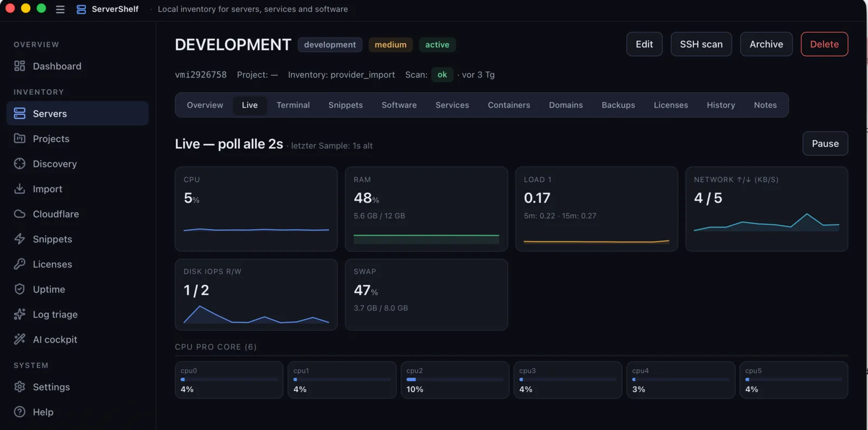The image size is (868, 430).
Task: Click the Discovery compass icon
Action: point(20,163)
